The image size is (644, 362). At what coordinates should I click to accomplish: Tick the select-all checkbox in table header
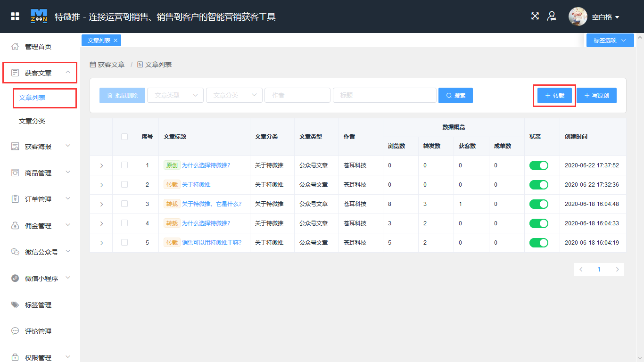(124, 137)
